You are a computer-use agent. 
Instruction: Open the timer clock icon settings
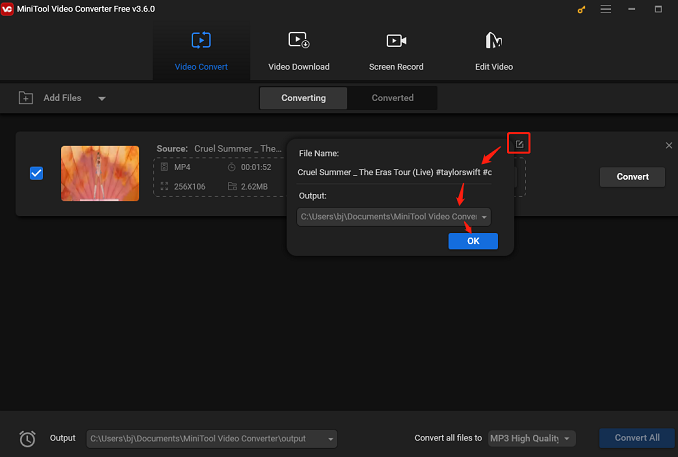tap(27, 438)
